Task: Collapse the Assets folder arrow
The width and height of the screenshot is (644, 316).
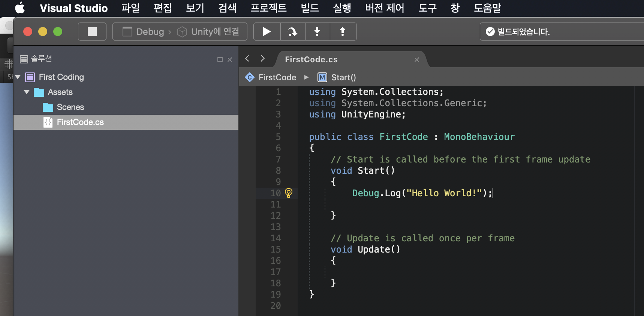Action: pyautogui.click(x=26, y=92)
